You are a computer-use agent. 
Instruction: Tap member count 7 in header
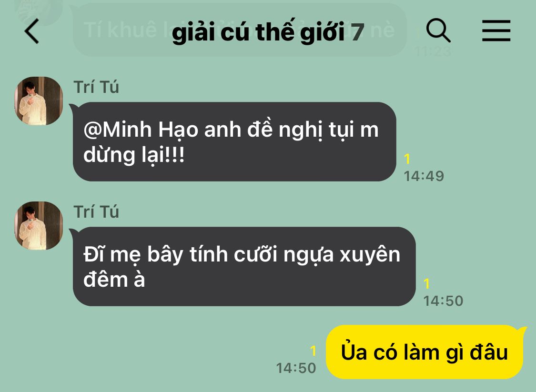coord(357,32)
